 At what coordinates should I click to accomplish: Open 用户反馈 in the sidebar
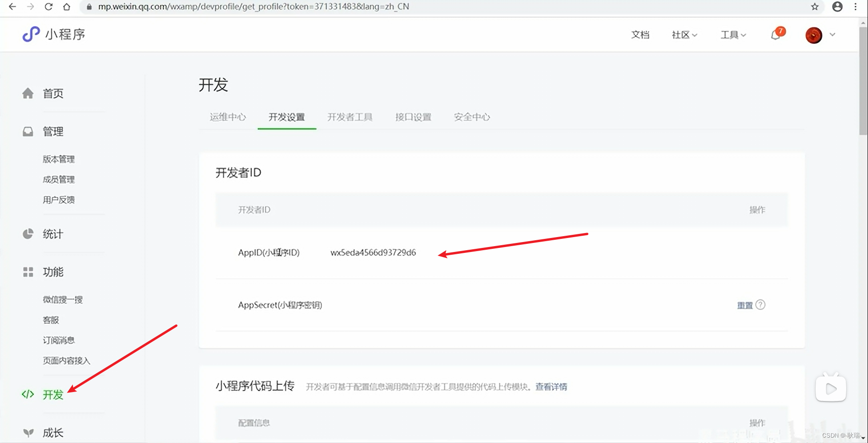(x=59, y=200)
